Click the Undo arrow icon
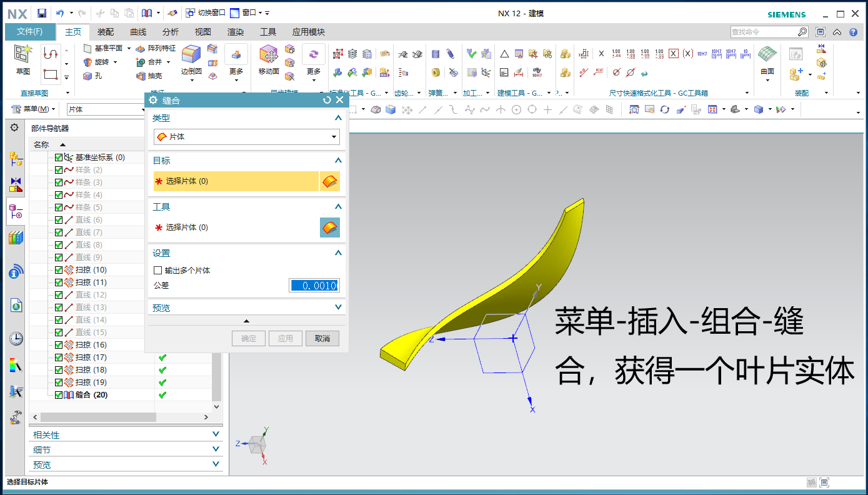Image resolution: width=868 pixels, height=495 pixels. click(x=60, y=13)
